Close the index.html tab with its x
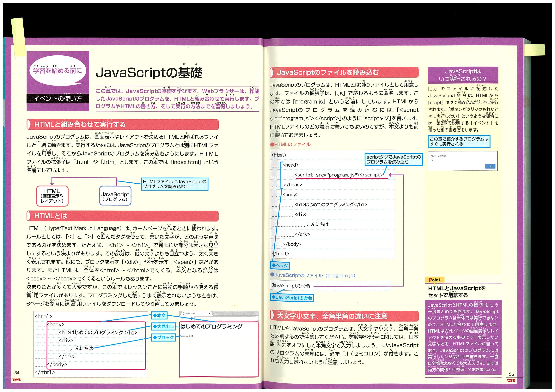This screenshot has height=392, width=555. (210, 313)
